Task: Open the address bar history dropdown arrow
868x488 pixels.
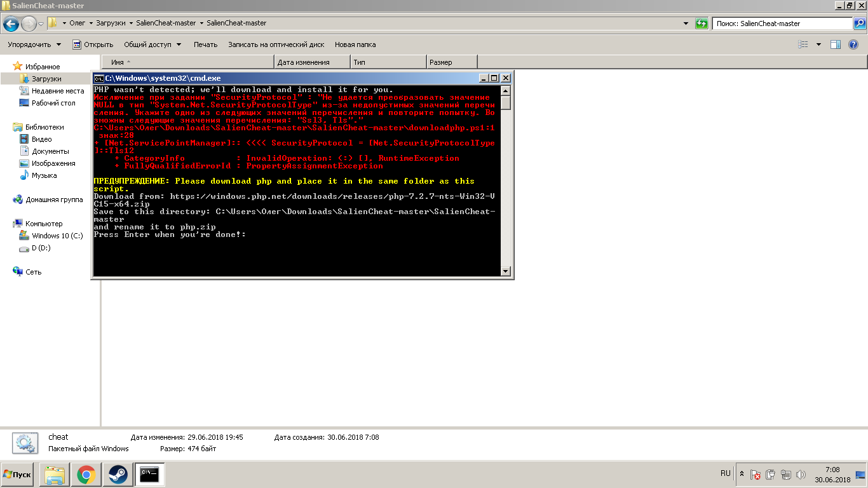Action: click(x=686, y=24)
